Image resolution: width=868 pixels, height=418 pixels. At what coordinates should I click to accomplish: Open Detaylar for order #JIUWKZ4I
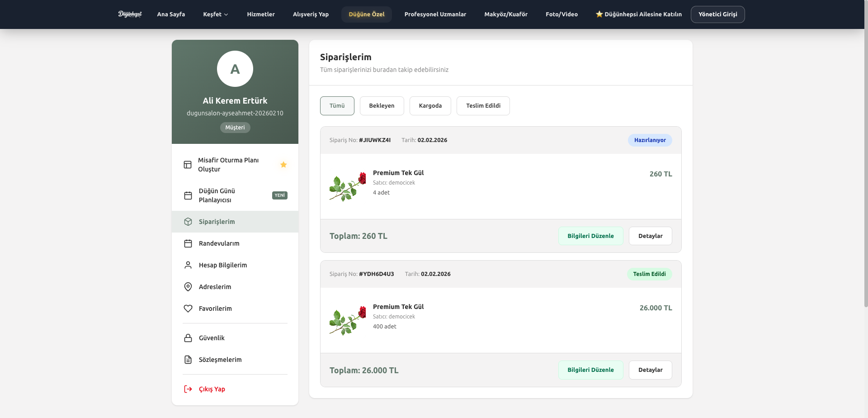pos(650,236)
